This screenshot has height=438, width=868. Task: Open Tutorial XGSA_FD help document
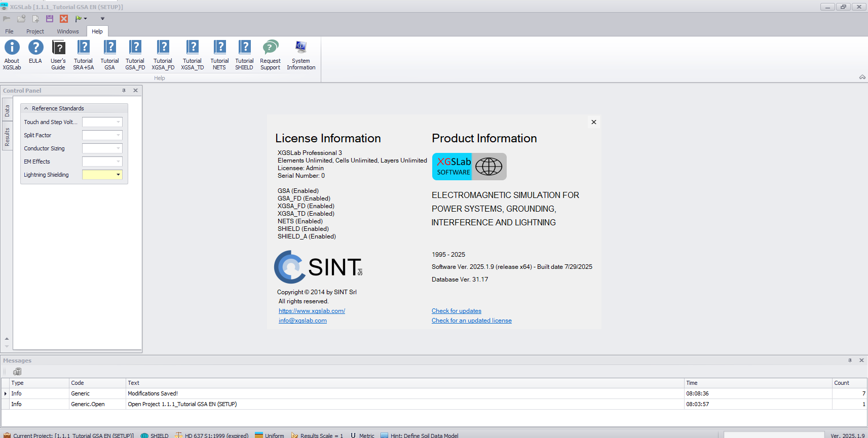(x=163, y=55)
